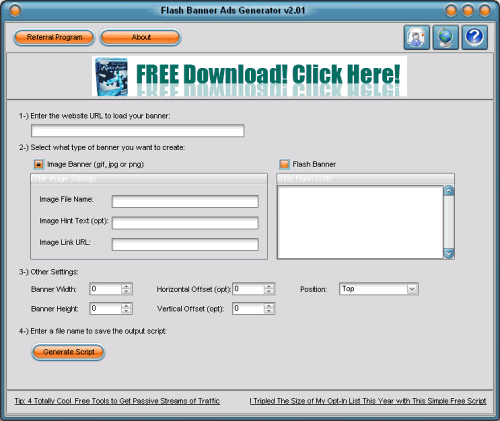Select the Flash Banner radio option
Image resolution: width=500 pixels, height=421 pixels.
(x=284, y=164)
